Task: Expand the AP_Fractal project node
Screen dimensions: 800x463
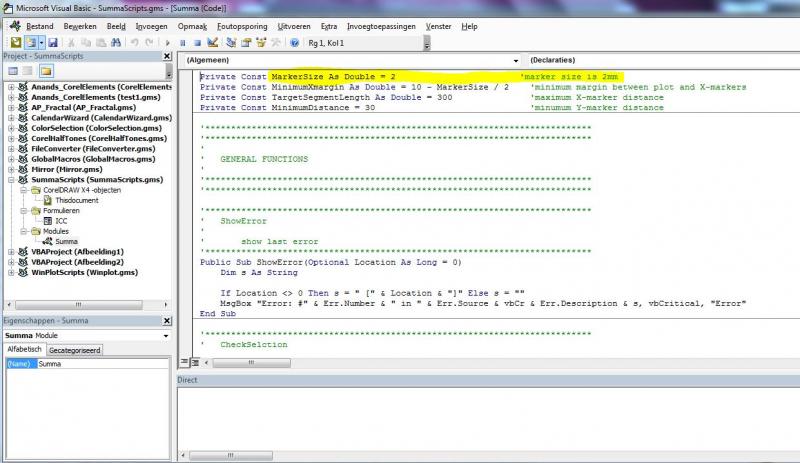Action: (x=11, y=107)
